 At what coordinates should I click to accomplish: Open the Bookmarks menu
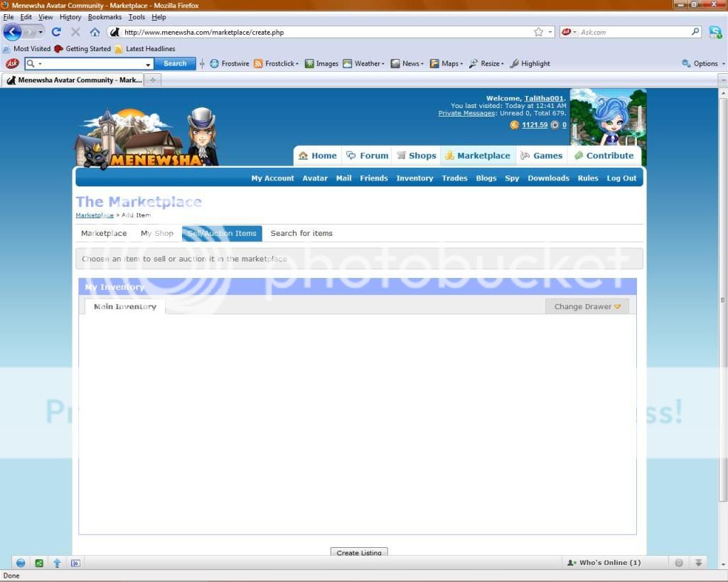coord(105,17)
